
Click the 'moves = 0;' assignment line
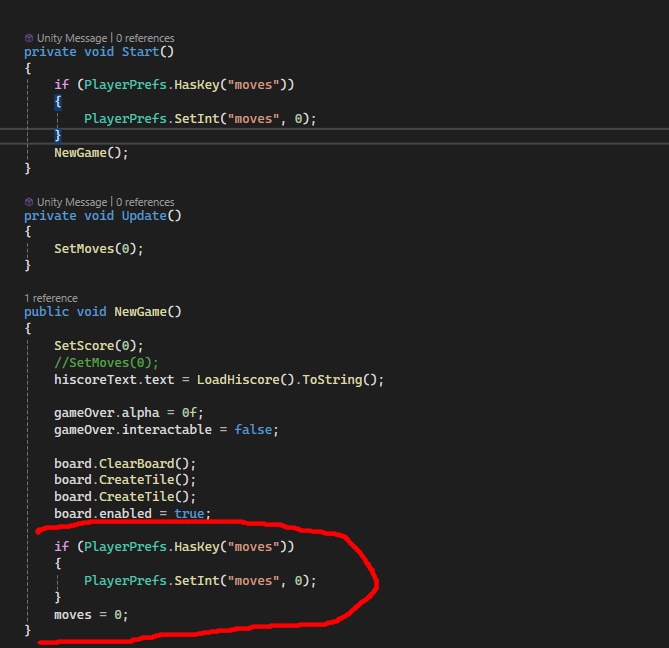tap(91, 615)
